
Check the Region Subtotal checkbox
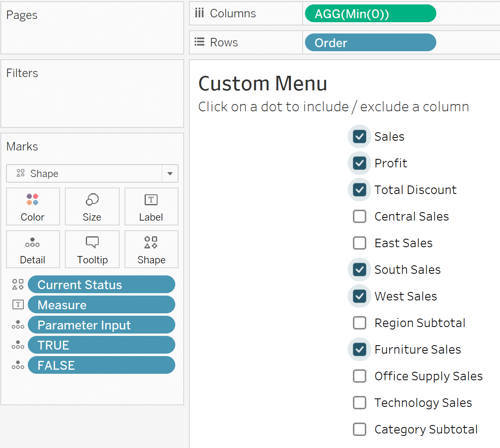coord(359,323)
